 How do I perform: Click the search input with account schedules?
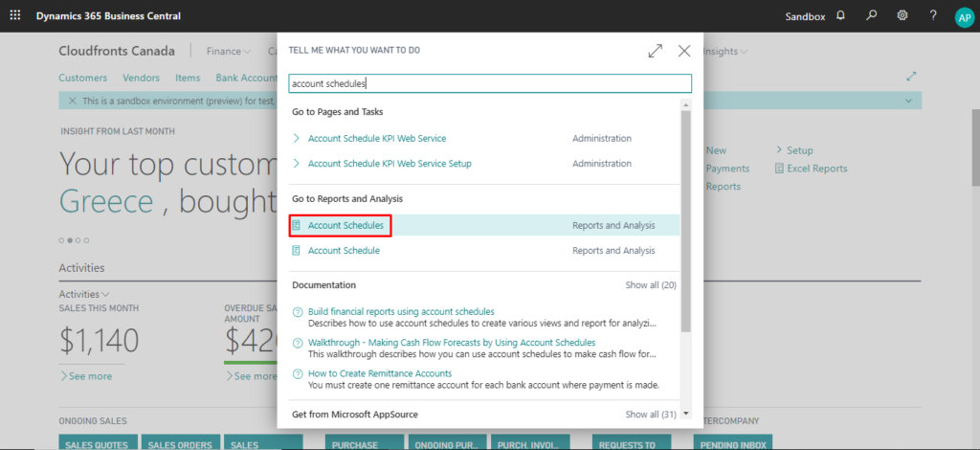pyautogui.click(x=490, y=83)
